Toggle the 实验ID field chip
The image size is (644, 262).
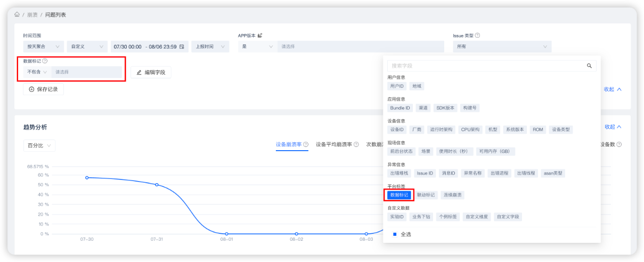pos(397,217)
